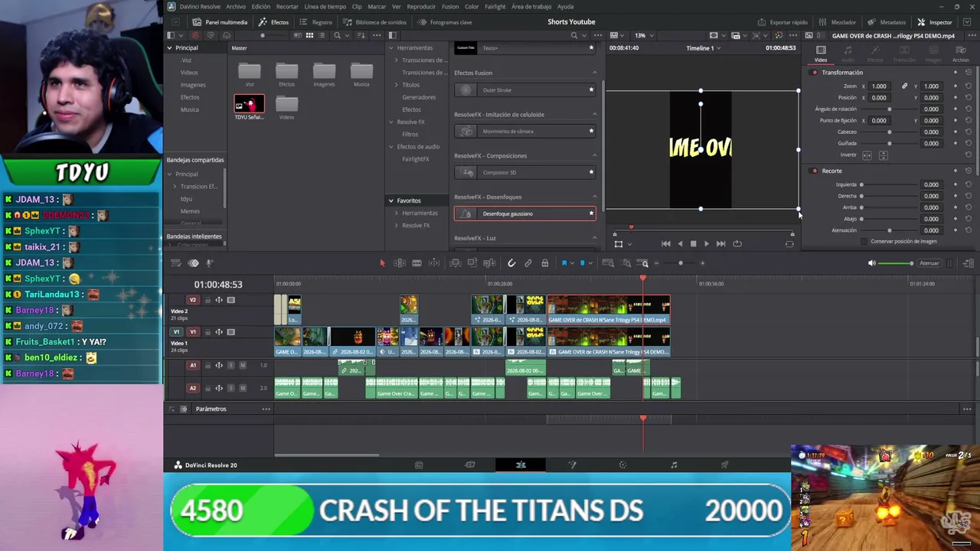Click flip vertical icon next to Invertir

tap(883, 155)
